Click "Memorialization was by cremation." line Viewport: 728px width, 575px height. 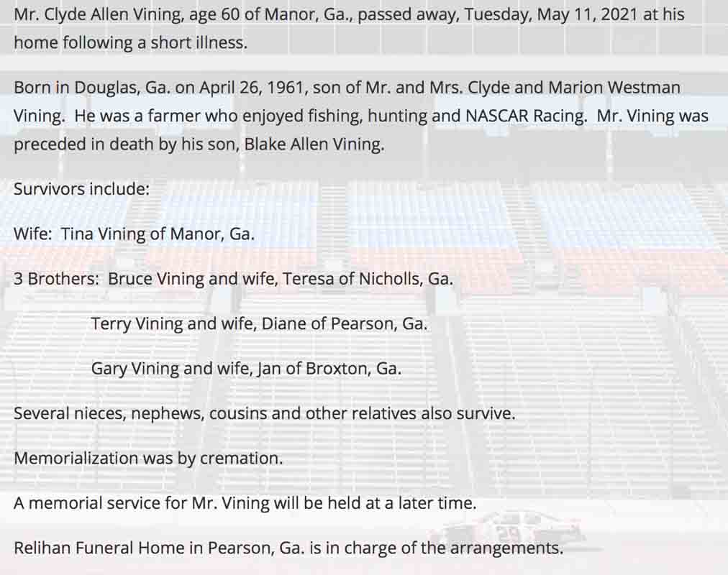coord(147,458)
